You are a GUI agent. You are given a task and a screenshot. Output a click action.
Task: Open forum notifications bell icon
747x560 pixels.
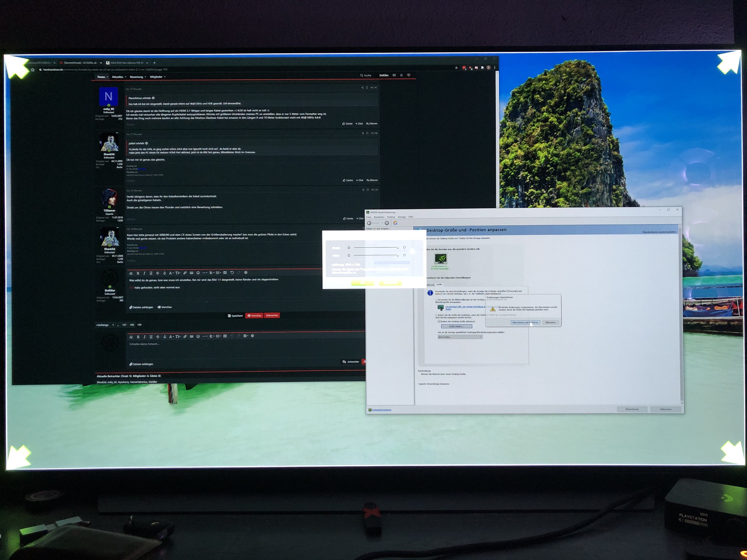[401, 75]
